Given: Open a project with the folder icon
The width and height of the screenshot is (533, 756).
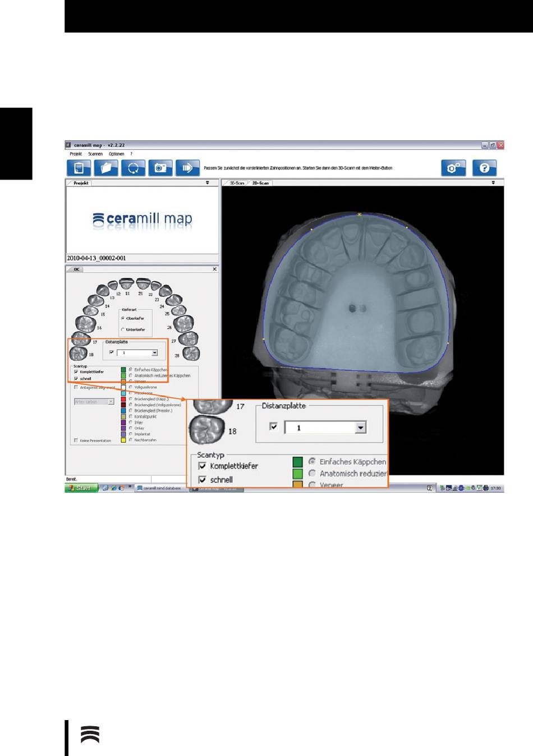Looking at the screenshot, I should click(105, 168).
